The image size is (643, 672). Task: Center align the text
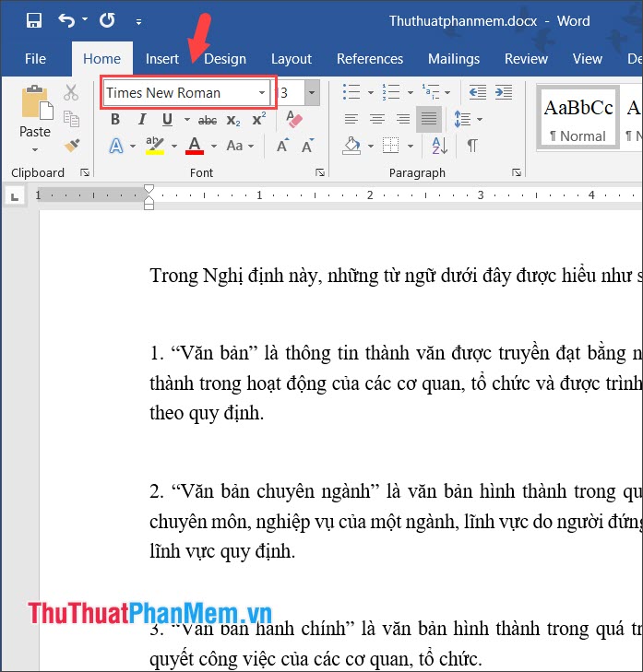pos(377,119)
